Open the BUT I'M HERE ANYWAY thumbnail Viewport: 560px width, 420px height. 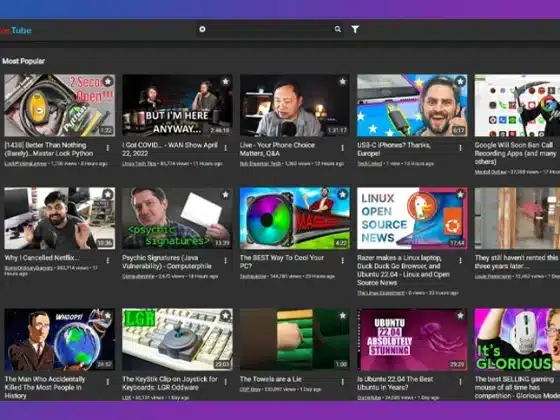tap(177, 105)
